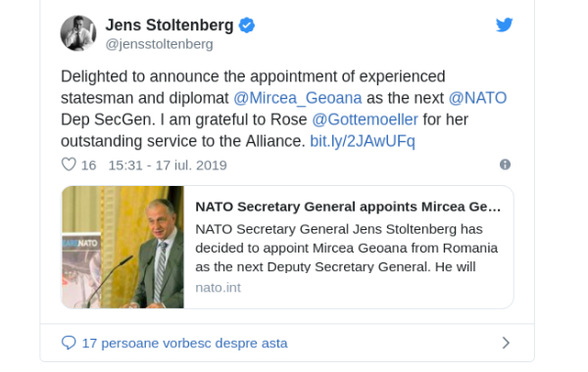Follow the bit.ly/2JAwUFq link
The image size is (588, 372).
click(363, 141)
